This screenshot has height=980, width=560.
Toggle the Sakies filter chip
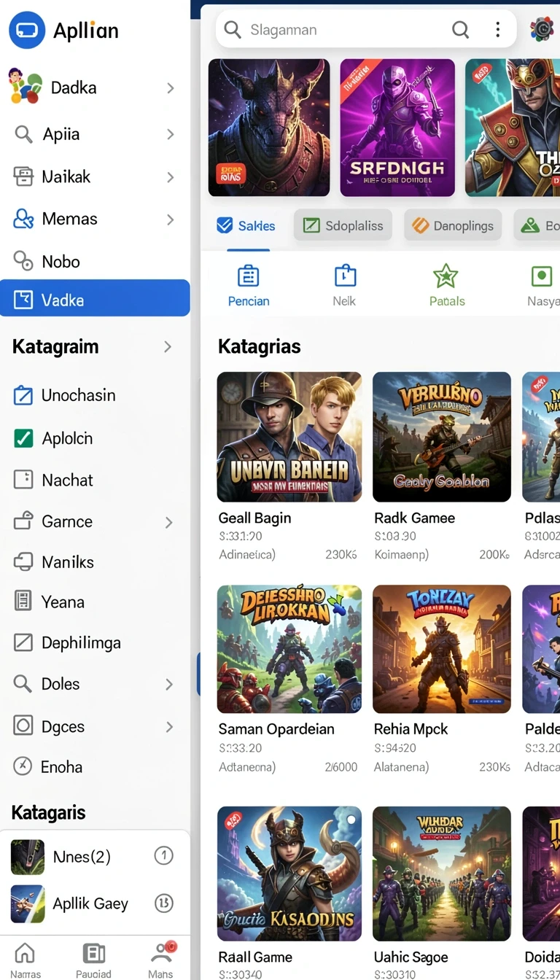246,226
